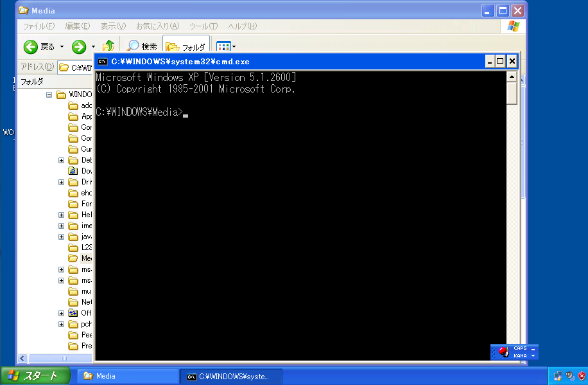Viewport: 588px width, 385px height.
Task: Select the Net folder icon
Action: coord(73,302)
